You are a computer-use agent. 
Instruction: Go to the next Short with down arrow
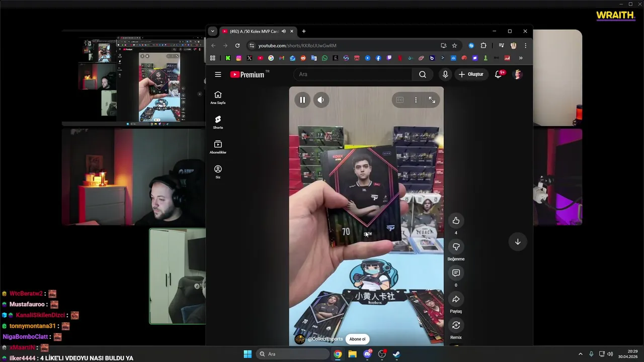coord(517,242)
